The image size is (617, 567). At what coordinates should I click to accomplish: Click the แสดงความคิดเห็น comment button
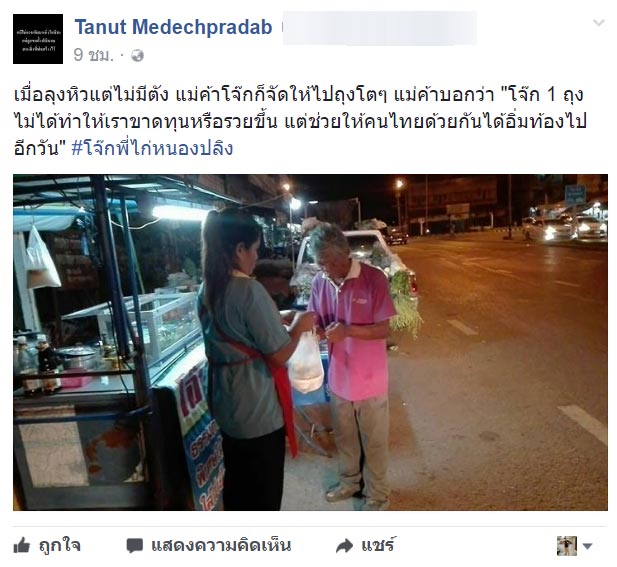point(221,546)
